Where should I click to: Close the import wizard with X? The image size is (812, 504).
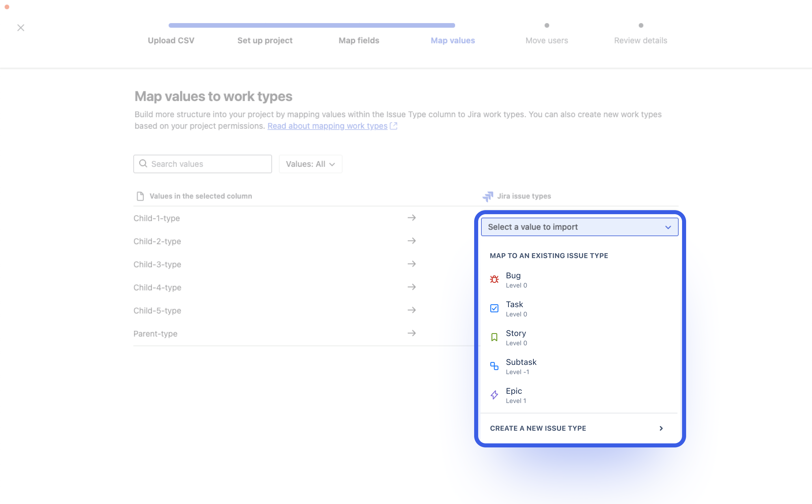(x=21, y=28)
